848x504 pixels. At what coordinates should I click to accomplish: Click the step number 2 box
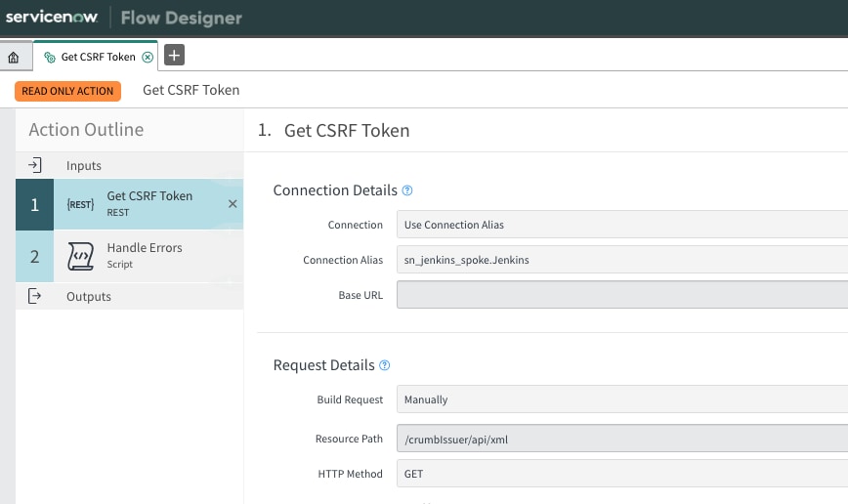[x=34, y=256]
